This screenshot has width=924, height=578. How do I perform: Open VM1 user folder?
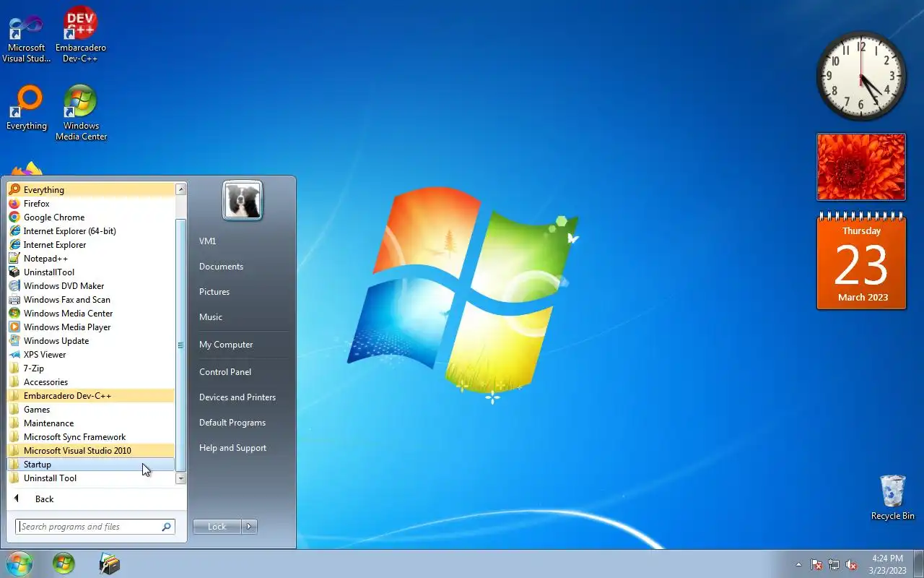point(243,241)
